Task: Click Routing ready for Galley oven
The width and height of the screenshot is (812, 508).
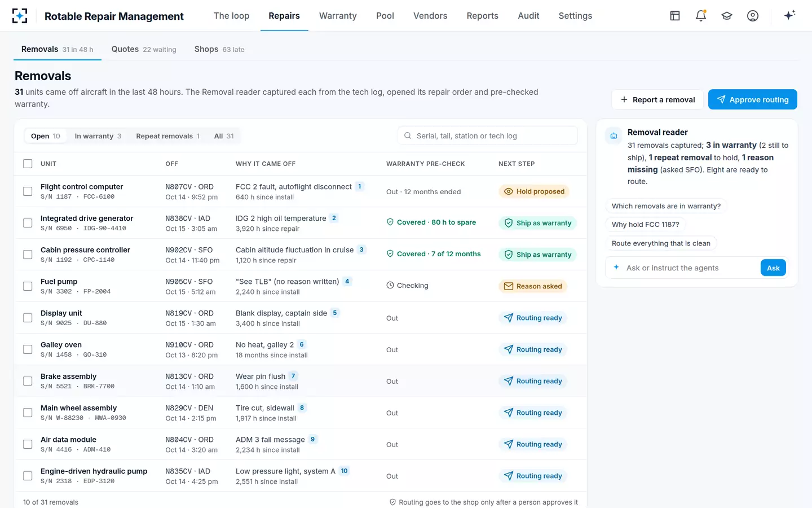Action: 533,349
